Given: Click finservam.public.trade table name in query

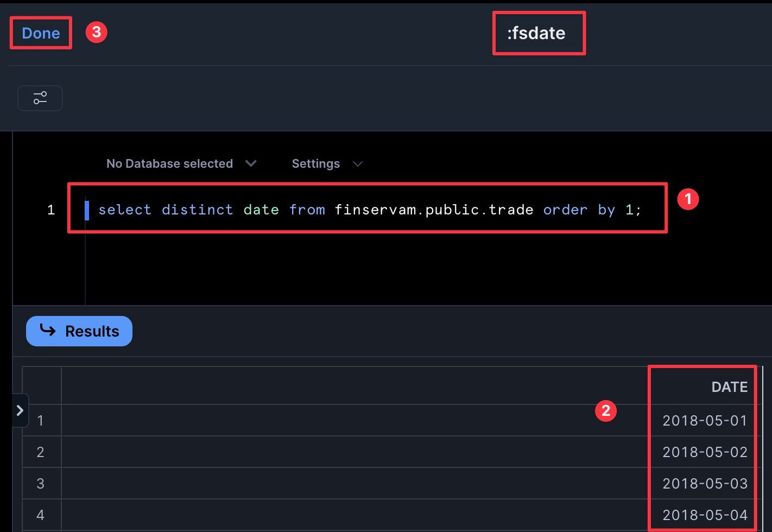Looking at the screenshot, I should 434,210.
